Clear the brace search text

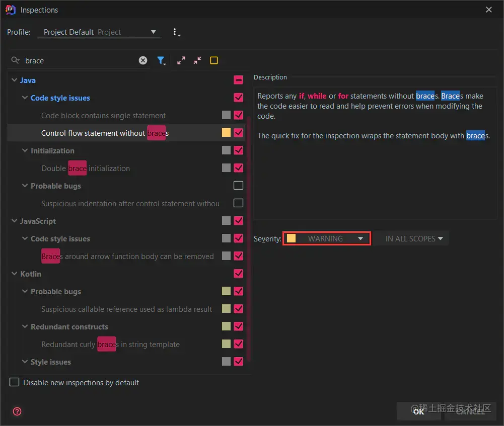click(x=143, y=60)
